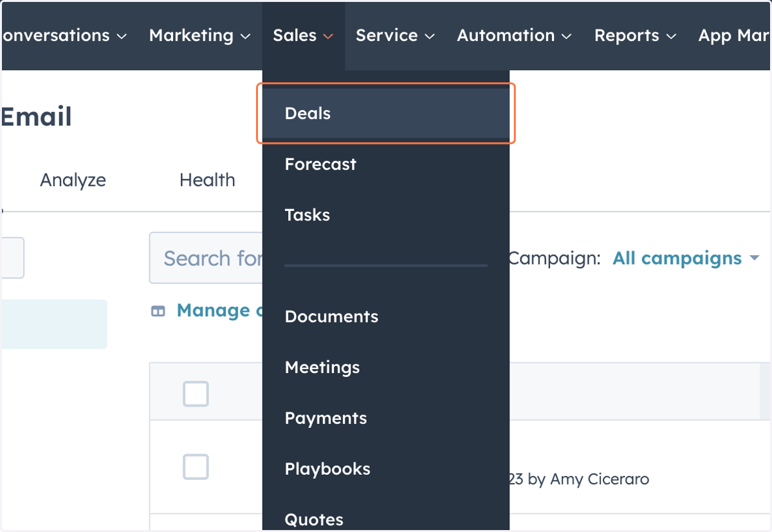Switch to the Analyze tab

click(73, 180)
